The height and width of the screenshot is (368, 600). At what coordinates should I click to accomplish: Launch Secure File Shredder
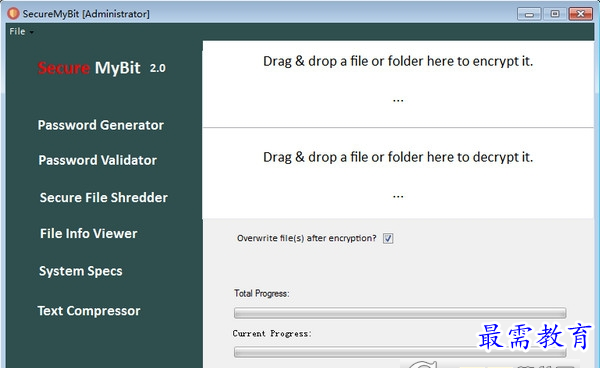(104, 197)
